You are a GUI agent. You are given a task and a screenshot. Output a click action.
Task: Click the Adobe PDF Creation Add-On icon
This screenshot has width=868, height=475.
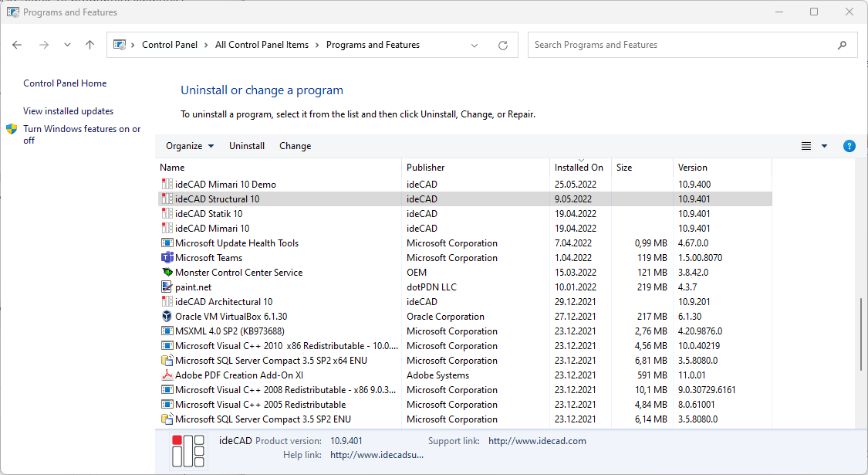pos(167,375)
